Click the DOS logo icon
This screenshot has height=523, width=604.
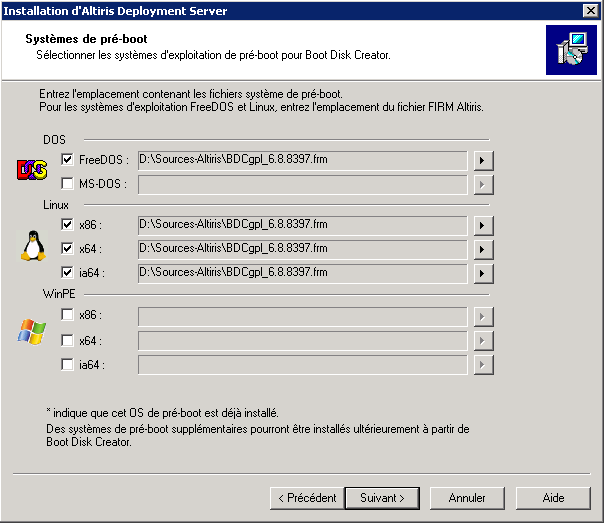(x=32, y=171)
